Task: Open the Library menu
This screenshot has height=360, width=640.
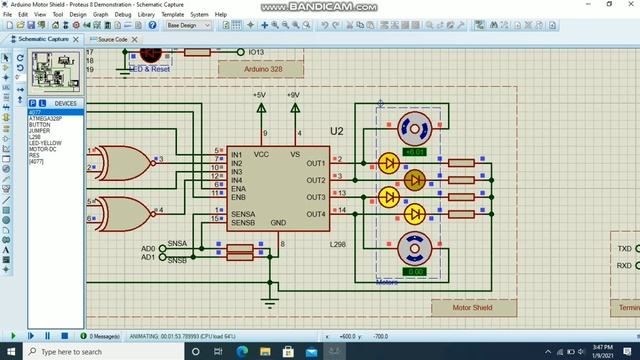Action: (146, 14)
